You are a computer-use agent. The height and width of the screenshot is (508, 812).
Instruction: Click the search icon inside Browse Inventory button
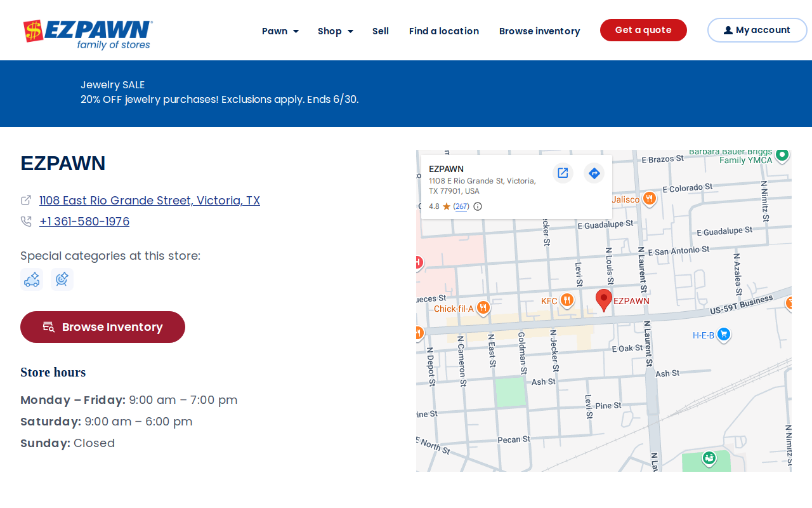(48, 327)
